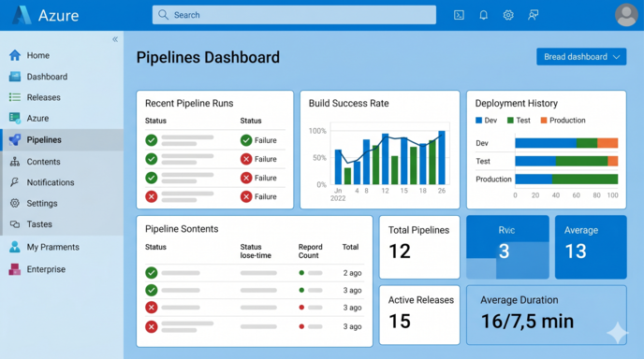Click the Tastes icon in sidebar

click(x=15, y=224)
